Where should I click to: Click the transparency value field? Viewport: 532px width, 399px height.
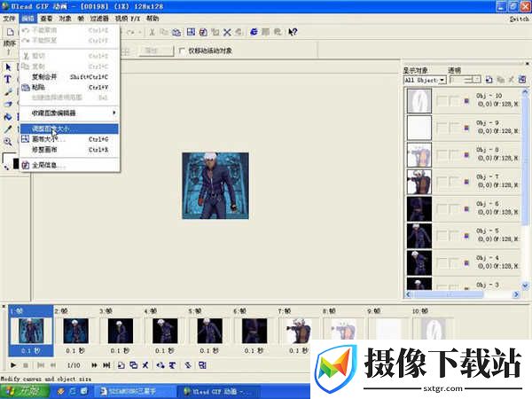(x=461, y=80)
